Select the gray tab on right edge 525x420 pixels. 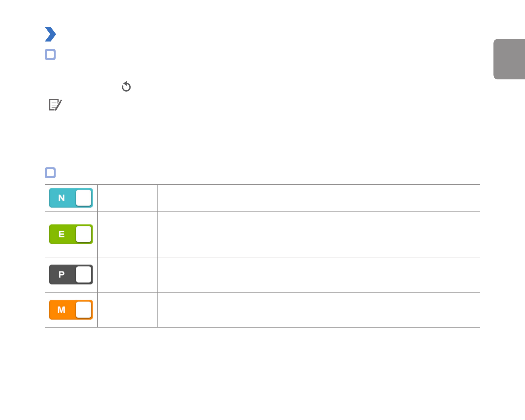point(509,59)
